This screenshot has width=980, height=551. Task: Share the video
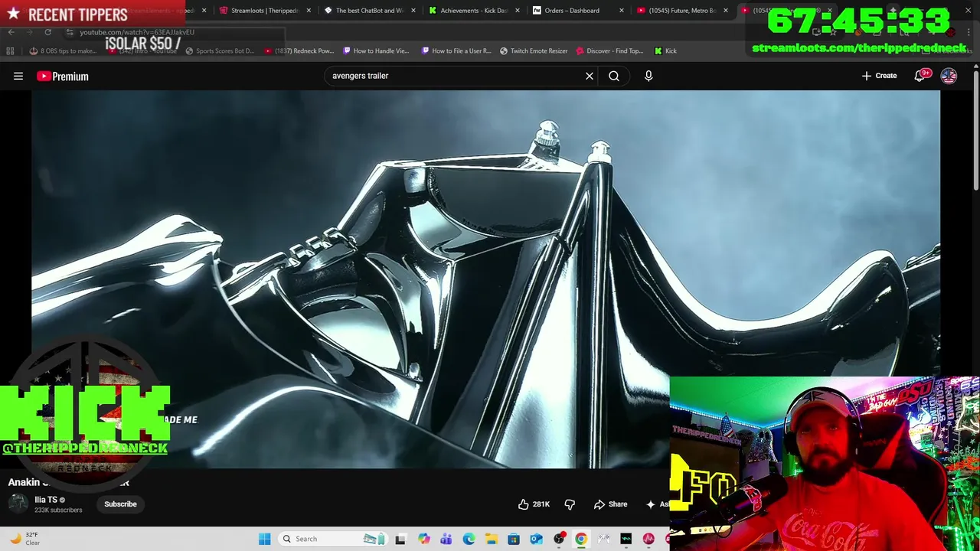610,504
